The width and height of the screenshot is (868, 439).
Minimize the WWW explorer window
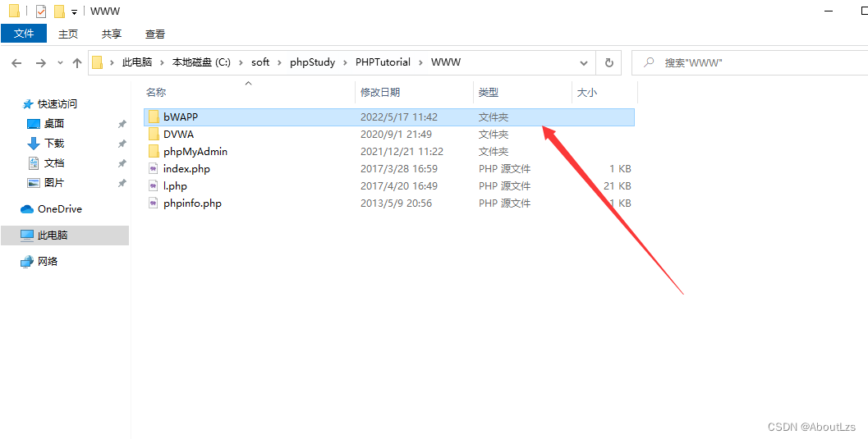point(829,11)
